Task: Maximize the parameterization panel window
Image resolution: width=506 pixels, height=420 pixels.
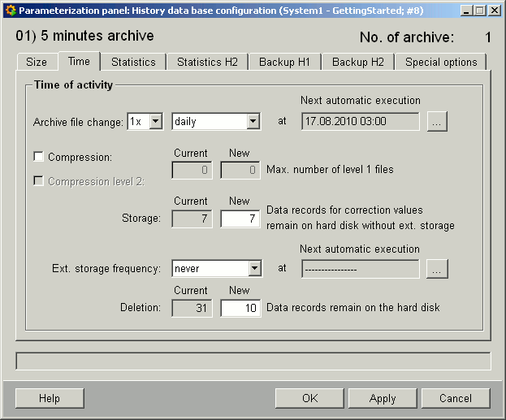Action: [479, 11]
